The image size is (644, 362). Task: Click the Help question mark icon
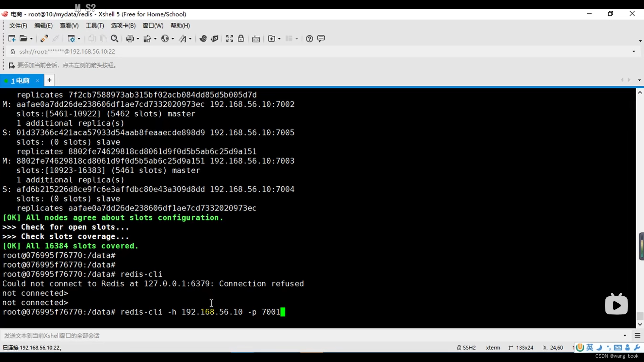310,39
